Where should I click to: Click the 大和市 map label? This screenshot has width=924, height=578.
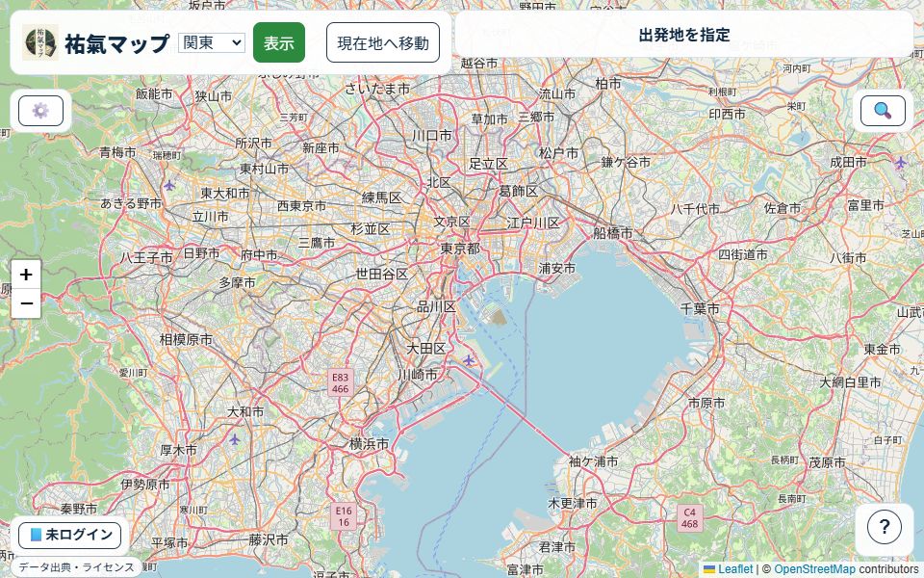(x=245, y=411)
